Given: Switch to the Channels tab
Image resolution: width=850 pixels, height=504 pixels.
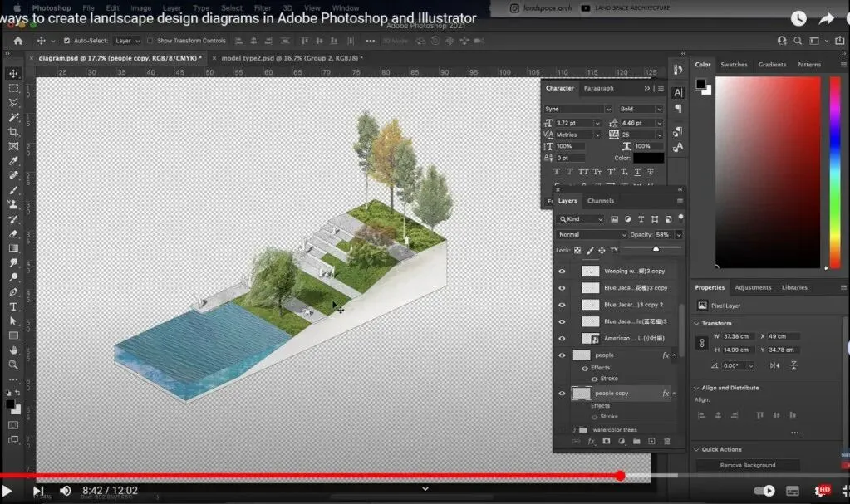Looking at the screenshot, I should point(601,200).
